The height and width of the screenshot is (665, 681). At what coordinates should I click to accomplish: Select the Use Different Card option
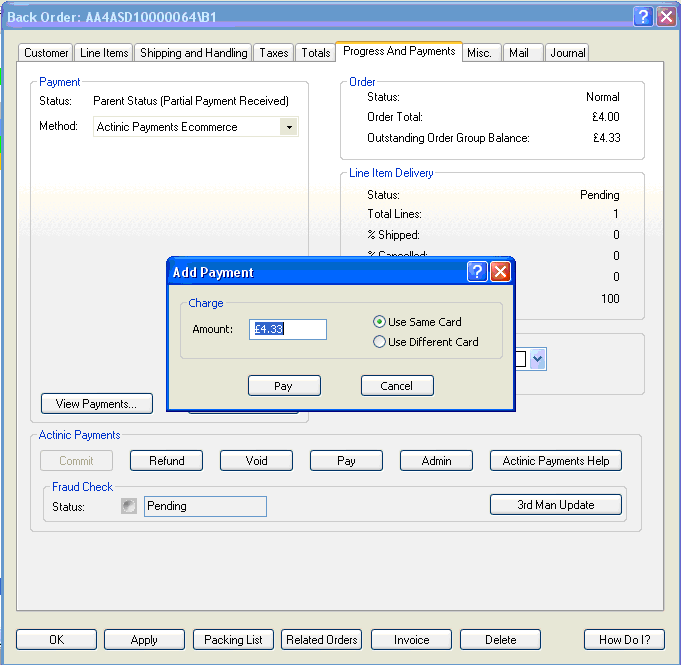click(380, 342)
